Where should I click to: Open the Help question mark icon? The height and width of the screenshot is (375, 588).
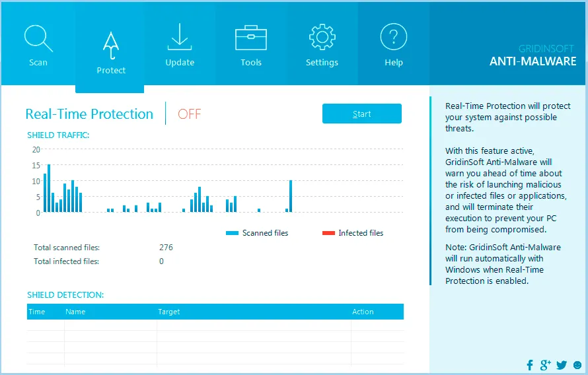(393, 37)
